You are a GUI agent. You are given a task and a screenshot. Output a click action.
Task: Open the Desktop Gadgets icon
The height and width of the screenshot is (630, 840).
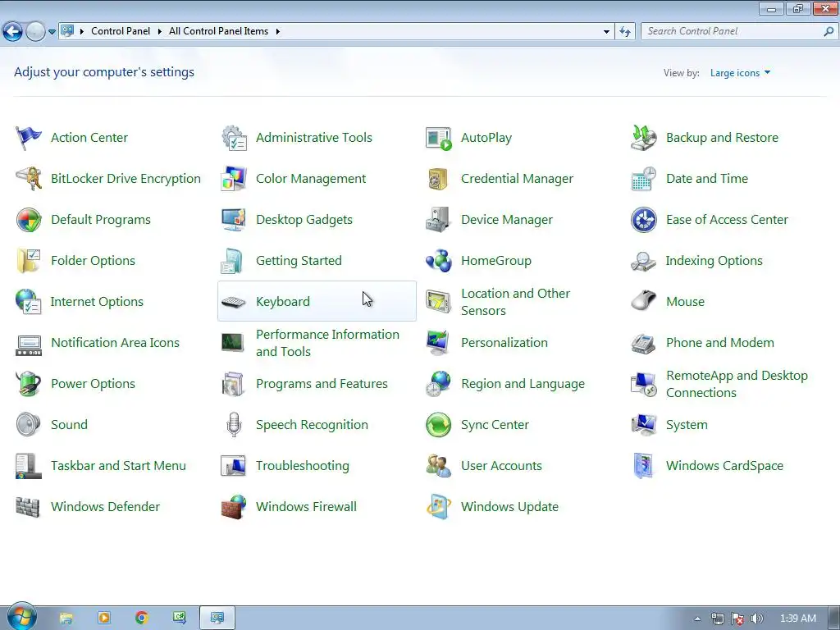click(234, 220)
